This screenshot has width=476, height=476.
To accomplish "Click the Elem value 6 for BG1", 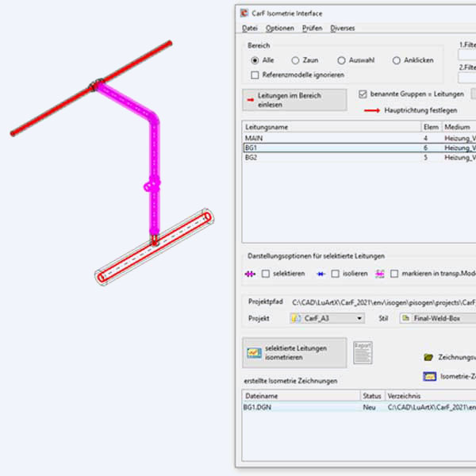I will point(425,148).
